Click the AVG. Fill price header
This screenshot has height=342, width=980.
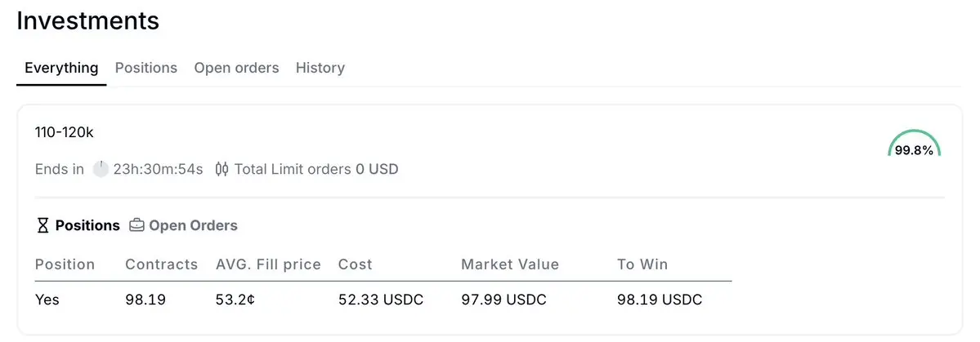point(268,264)
